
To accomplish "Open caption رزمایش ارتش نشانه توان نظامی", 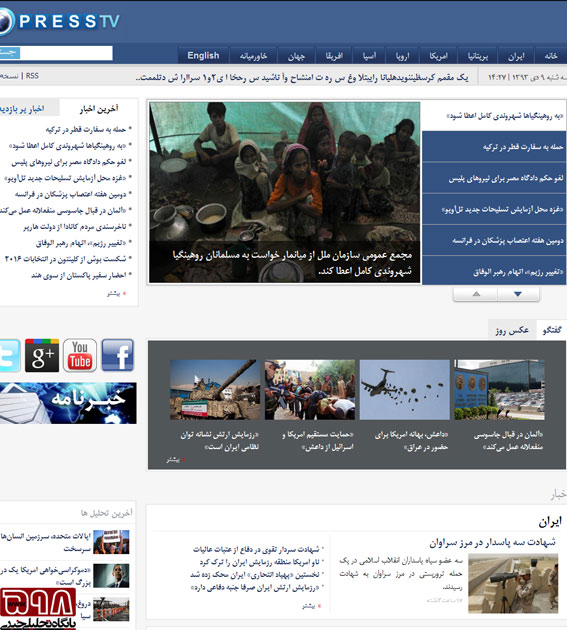I will [x=219, y=441].
